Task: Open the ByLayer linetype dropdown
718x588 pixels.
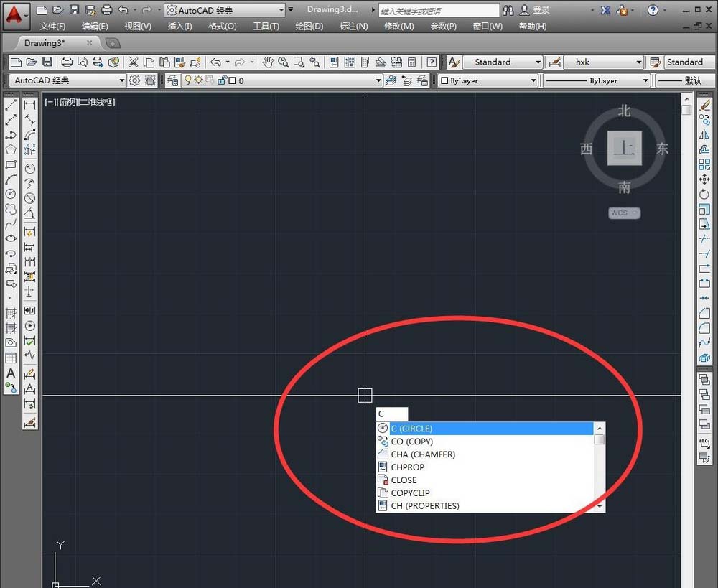Action: point(597,81)
